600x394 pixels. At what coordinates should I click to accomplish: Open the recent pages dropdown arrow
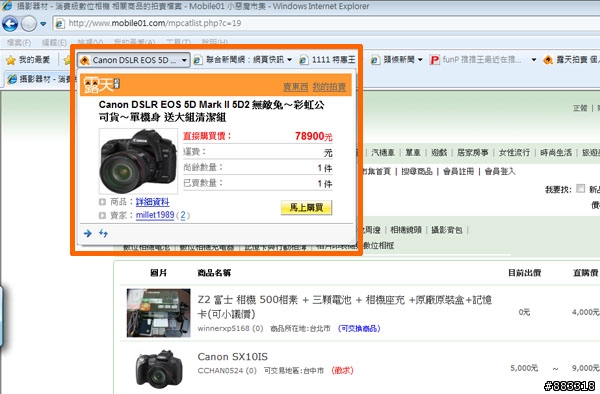pos(43,24)
